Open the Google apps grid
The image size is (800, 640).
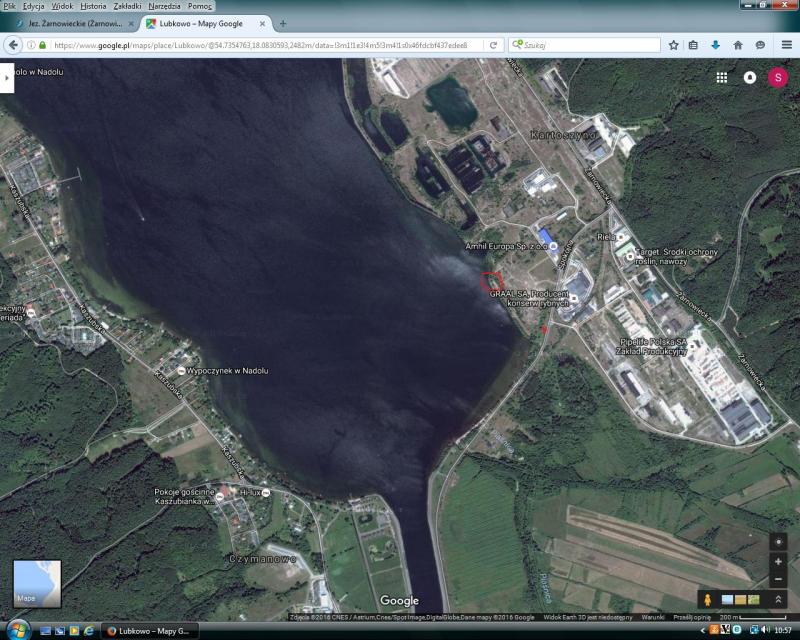722,77
